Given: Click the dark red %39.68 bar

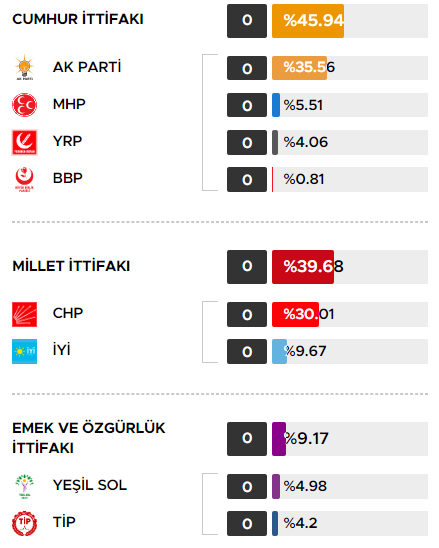Looking at the screenshot, I should pos(303,267).
